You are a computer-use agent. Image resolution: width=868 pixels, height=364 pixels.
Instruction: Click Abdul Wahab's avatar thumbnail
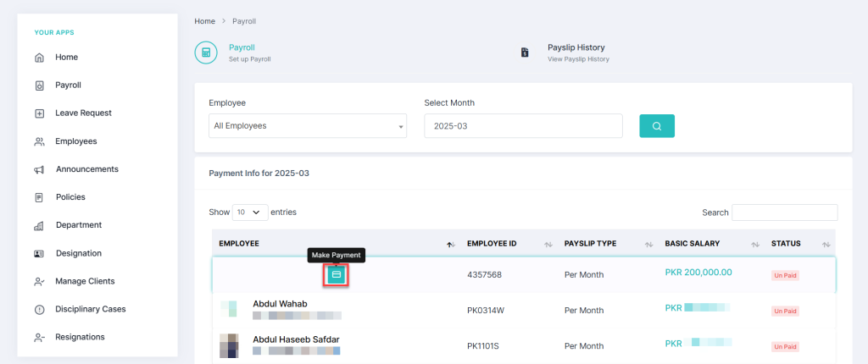pyautogui.click(x=229, y=309)
